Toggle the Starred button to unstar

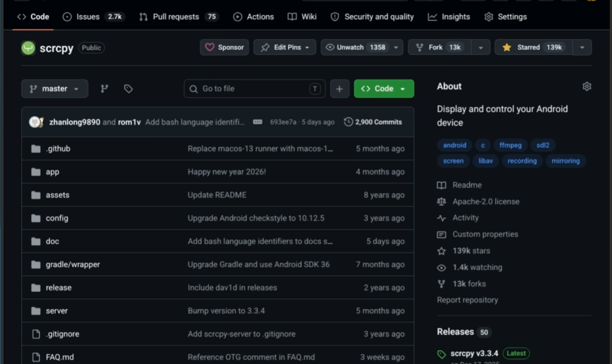[x=534, y=47]
